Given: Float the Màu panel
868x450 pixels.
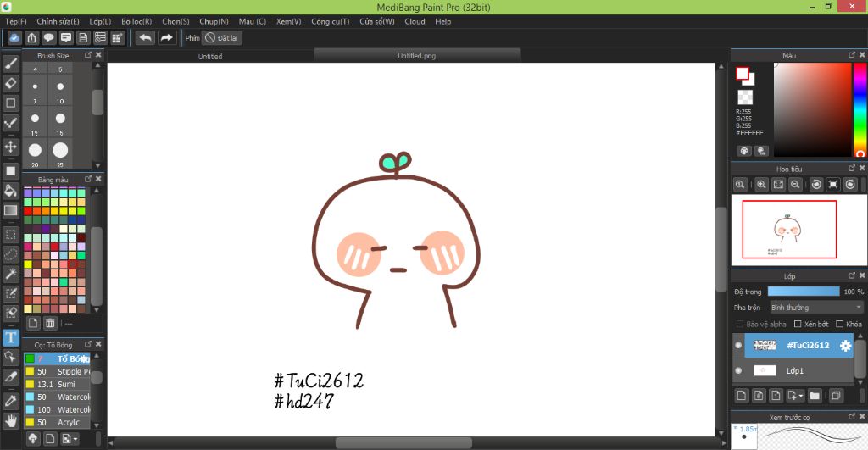Looking at the screenshot, I should pos(852,55).
